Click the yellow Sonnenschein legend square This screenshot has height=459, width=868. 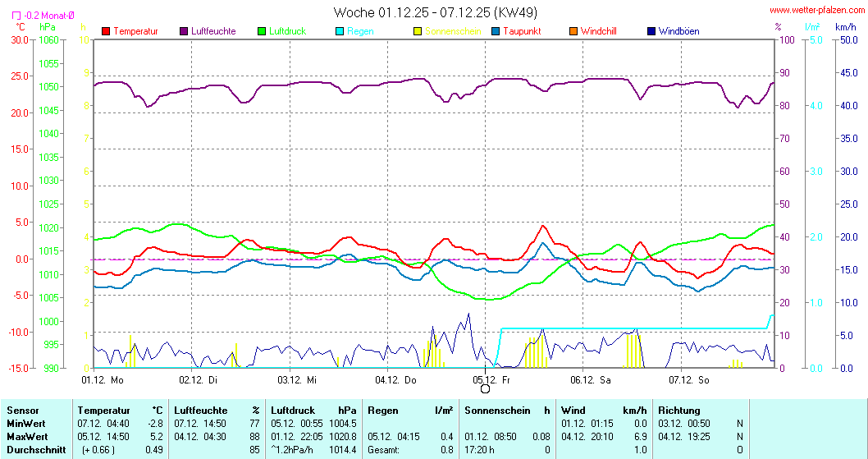point(418,31)
